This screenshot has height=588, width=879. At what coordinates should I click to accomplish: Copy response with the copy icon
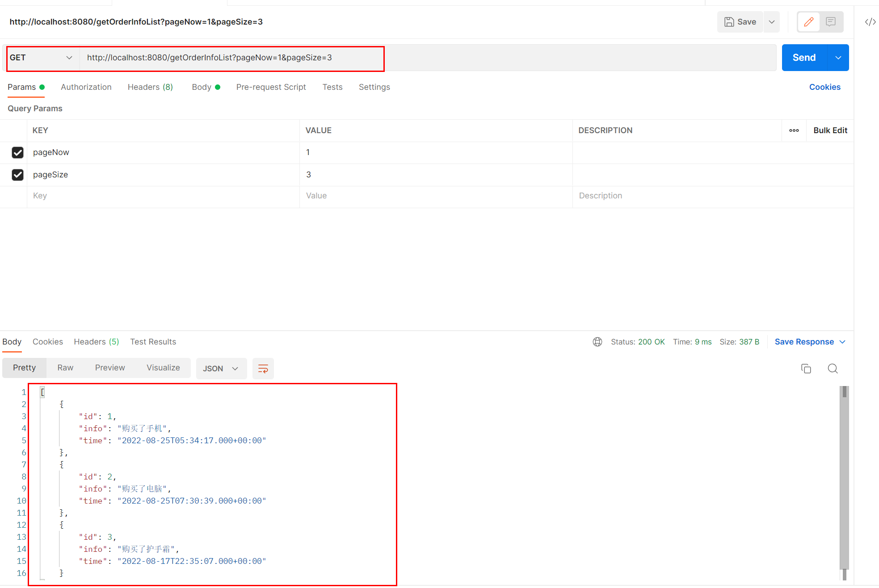pyautogui.click(x=806, y=369)
